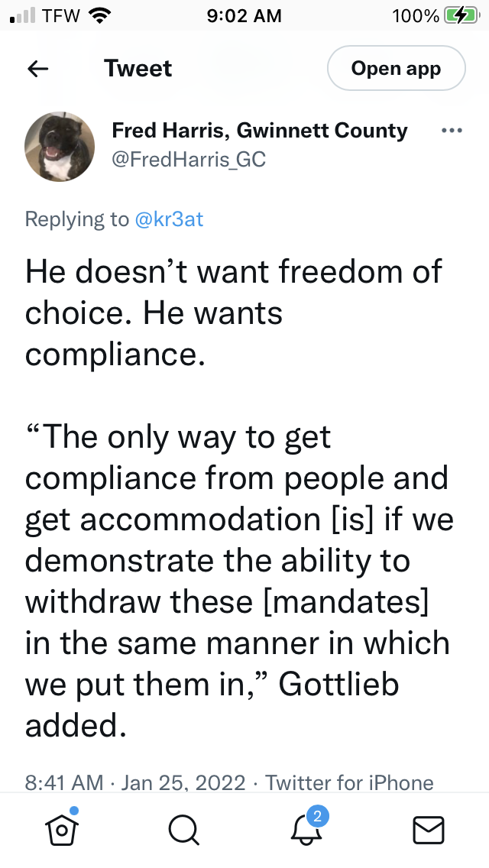
Task: Go to the Home feed icon
Action: click(60, 829)
